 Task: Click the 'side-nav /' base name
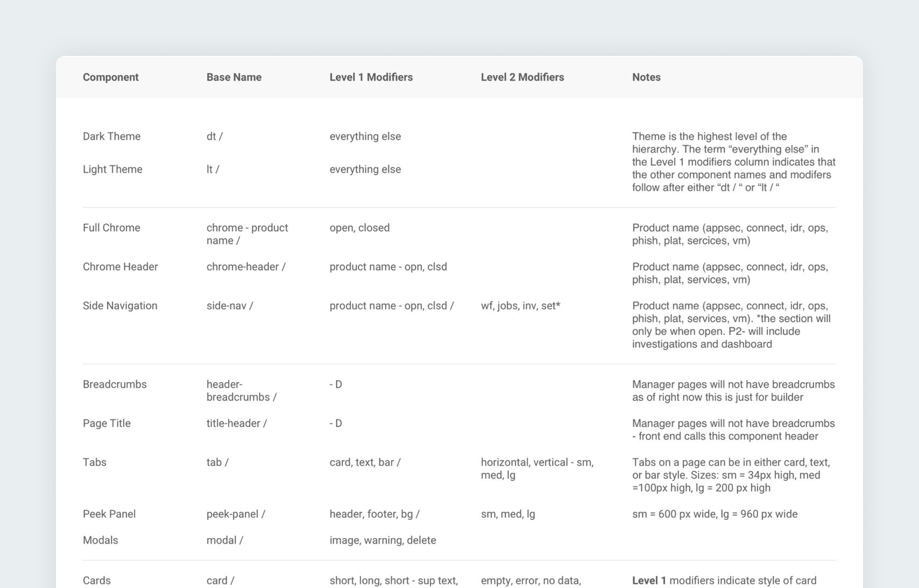pos(230,306)
